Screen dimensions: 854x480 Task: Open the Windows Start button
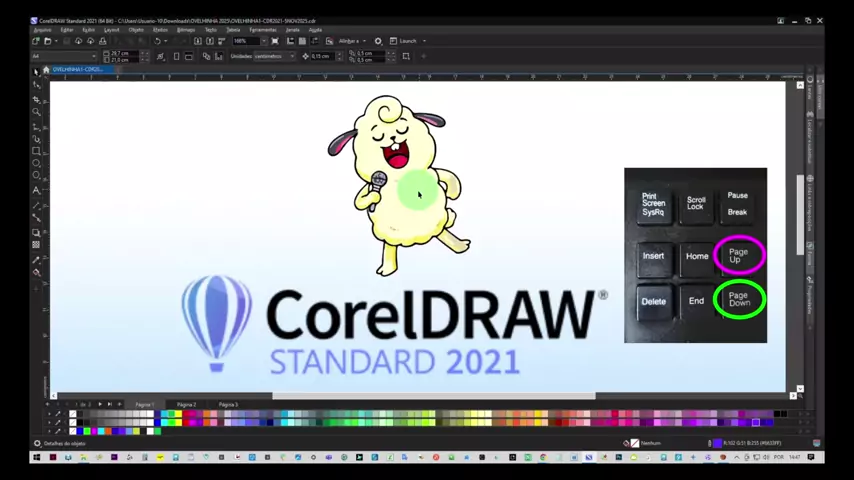pos(36,457)
